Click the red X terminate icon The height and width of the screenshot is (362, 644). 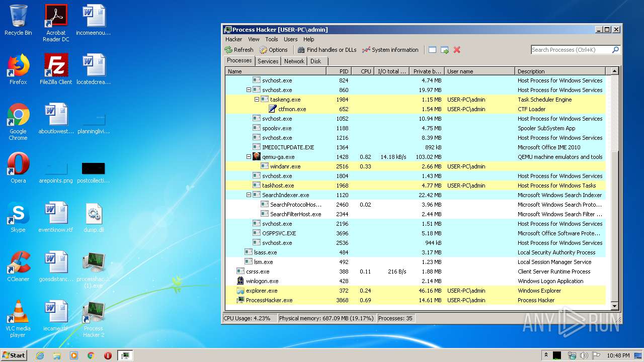coord(457,50)
